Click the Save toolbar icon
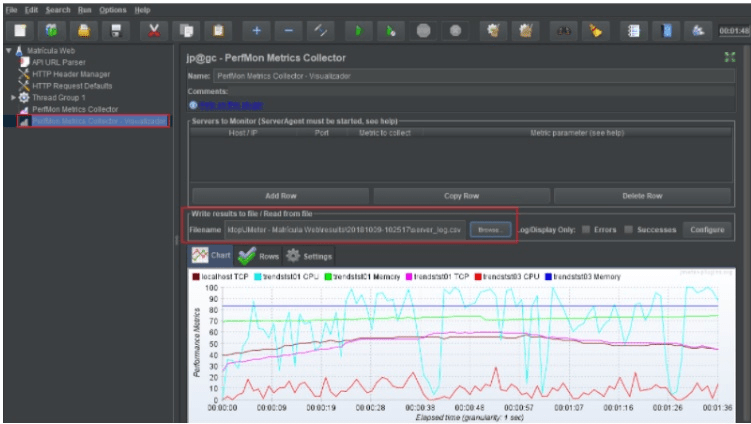This screenshot has width=751, height=424. pos(117,31)
